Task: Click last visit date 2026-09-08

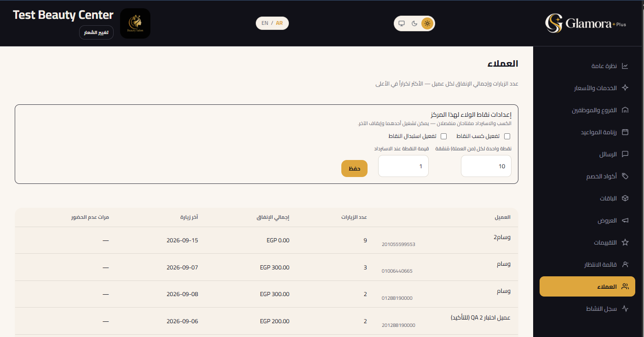Action: pyautogui.click(x=182, y=294)
